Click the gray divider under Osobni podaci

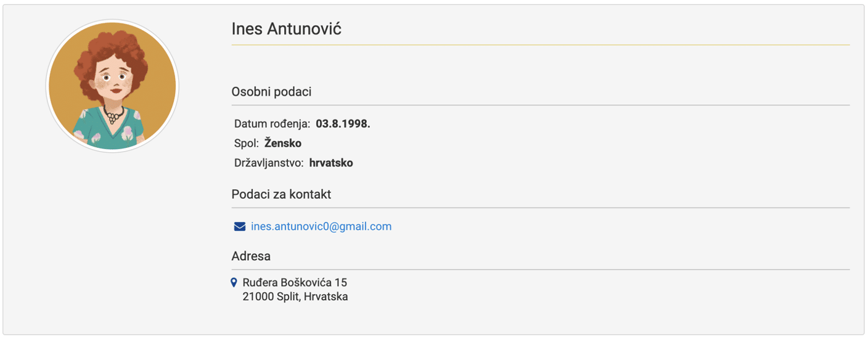click(540, 105)
